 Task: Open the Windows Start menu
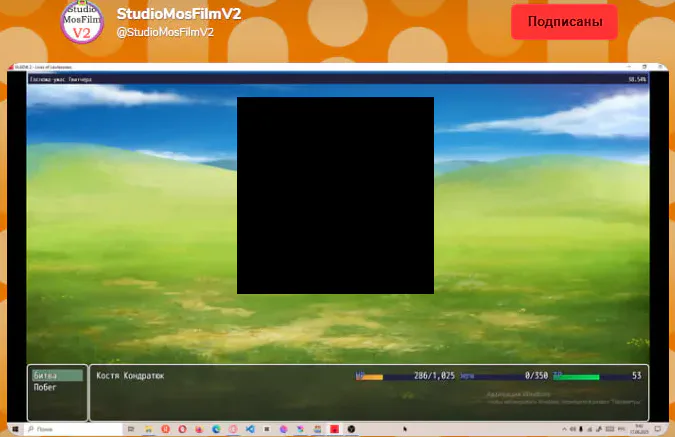tap(15, 429)
